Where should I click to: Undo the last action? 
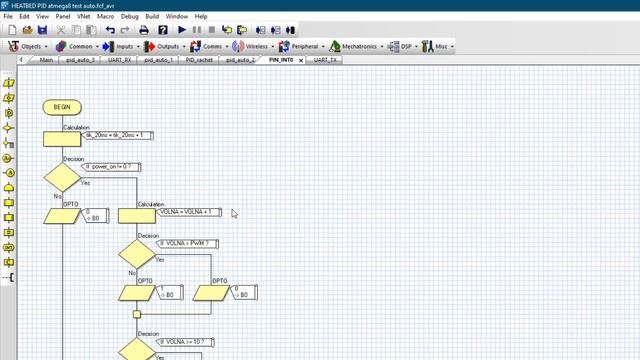[110, 30]
